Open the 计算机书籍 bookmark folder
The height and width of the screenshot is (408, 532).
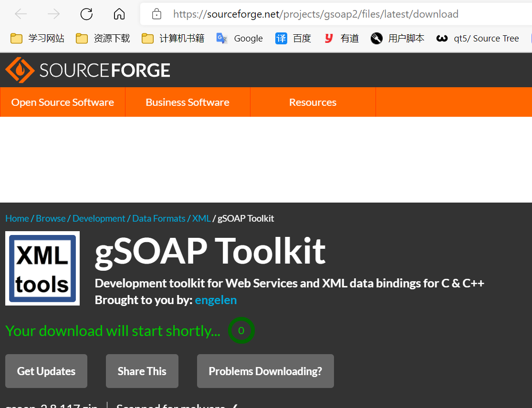173,38
